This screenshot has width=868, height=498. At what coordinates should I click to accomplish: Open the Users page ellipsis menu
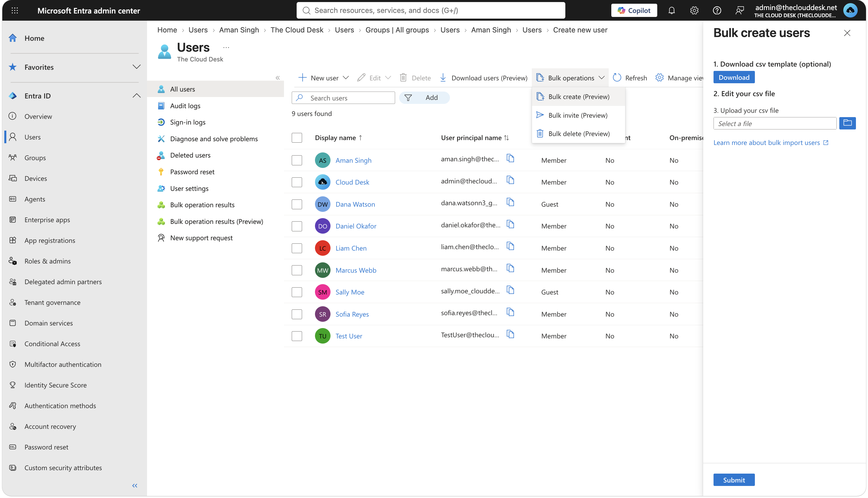click(x=226, y=47)
